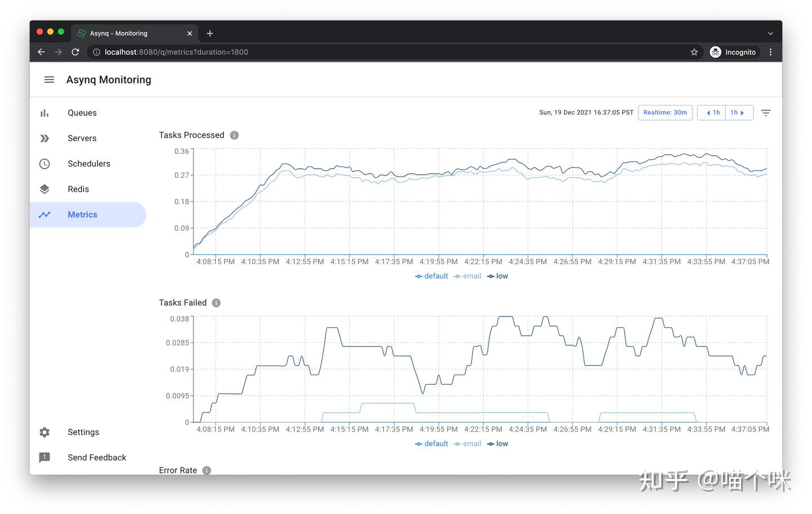Toggle the low series in Tasks Processed legend
Screen dimensions: 812x514
click(498, 276)
